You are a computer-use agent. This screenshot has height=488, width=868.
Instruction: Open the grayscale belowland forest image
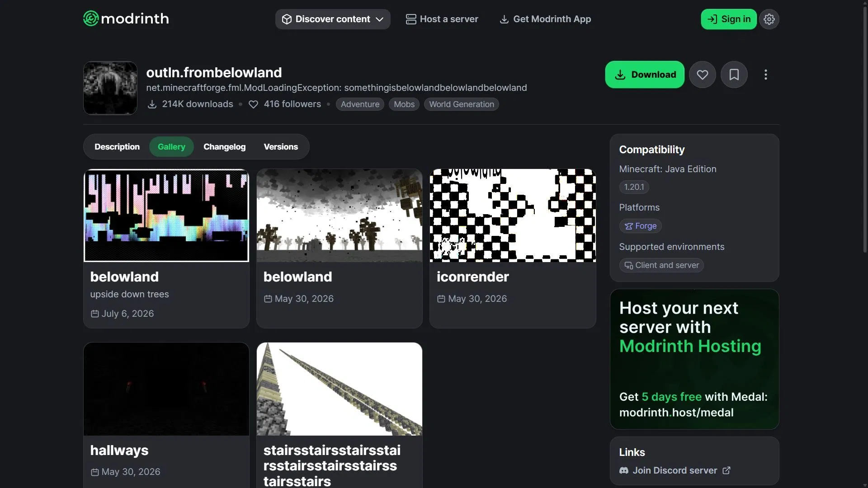point(340,216)
